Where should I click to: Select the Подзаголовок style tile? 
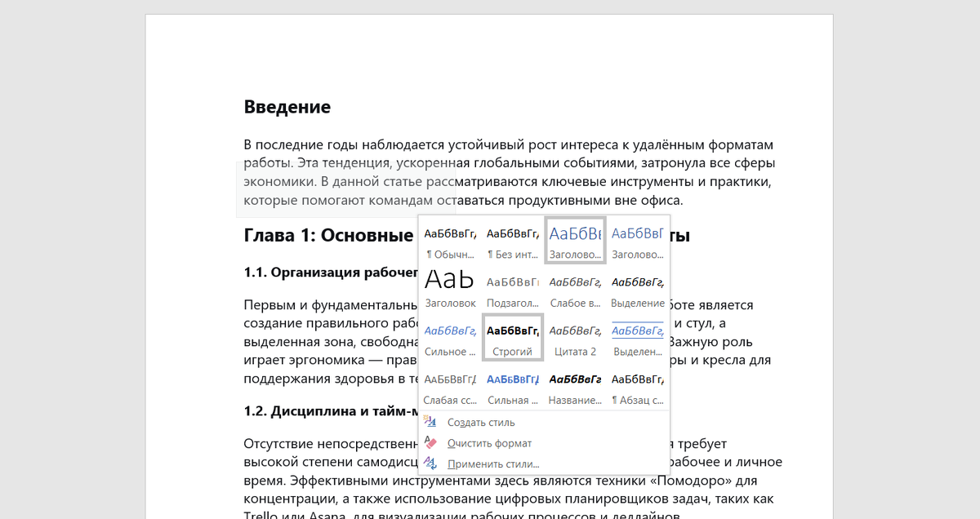tap(513, 290)
